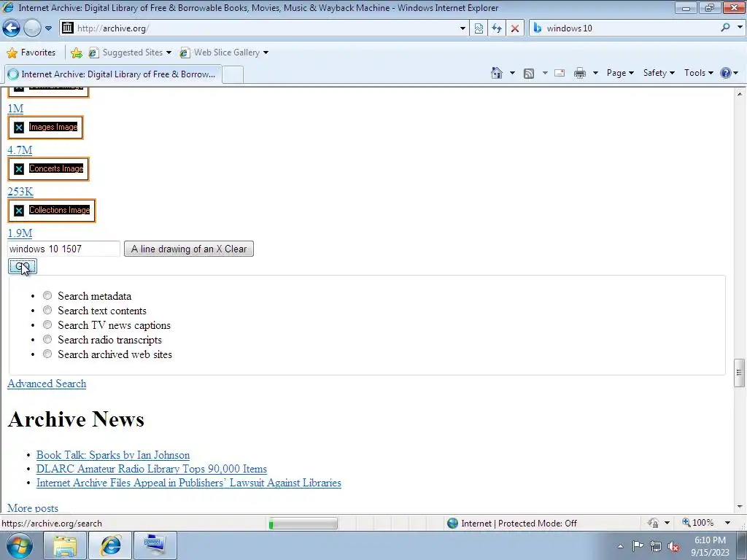
Task: Open the 4.7M count link
Action: click(x=20, y=150)
